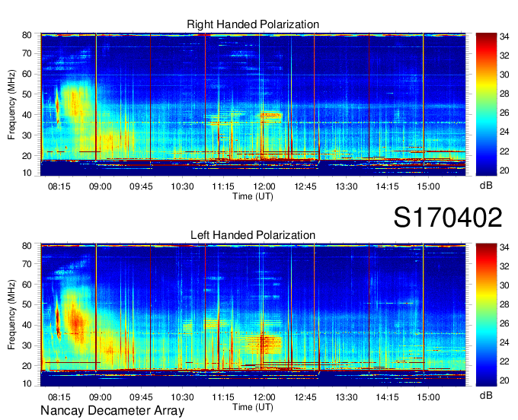Click "Time (UT)" under the Left Handed plot

pyautogui.click(x=253, y=407)
